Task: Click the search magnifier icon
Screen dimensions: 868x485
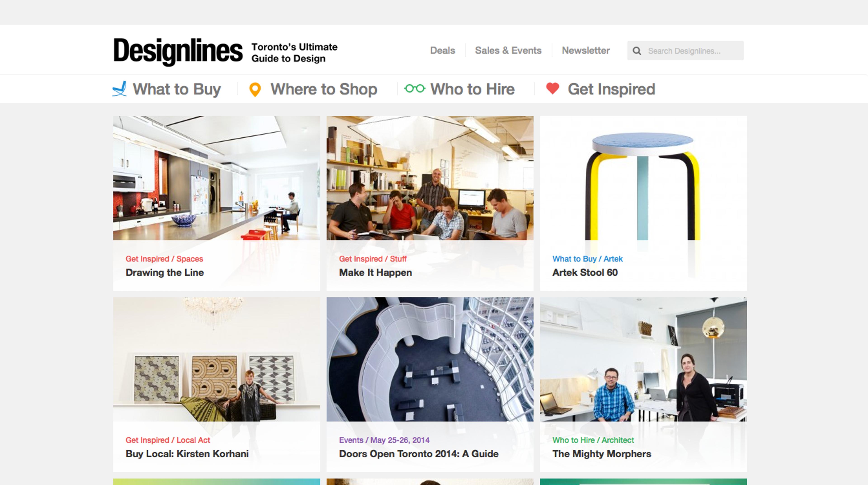Action: [x=637, y=51]
